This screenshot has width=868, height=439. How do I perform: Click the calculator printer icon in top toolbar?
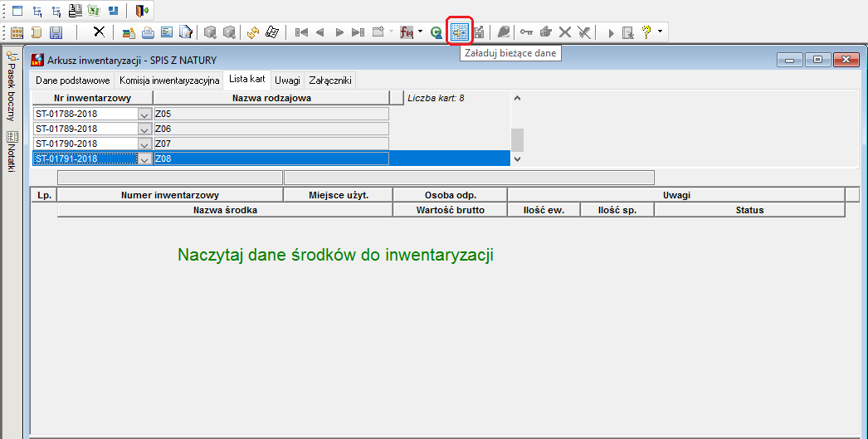tap(75, 11)
